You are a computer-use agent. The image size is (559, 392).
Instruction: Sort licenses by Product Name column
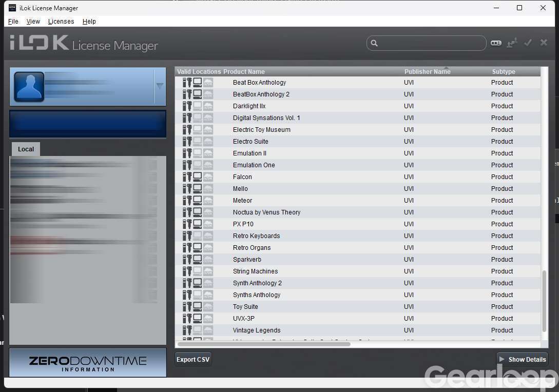pos(244,72)
